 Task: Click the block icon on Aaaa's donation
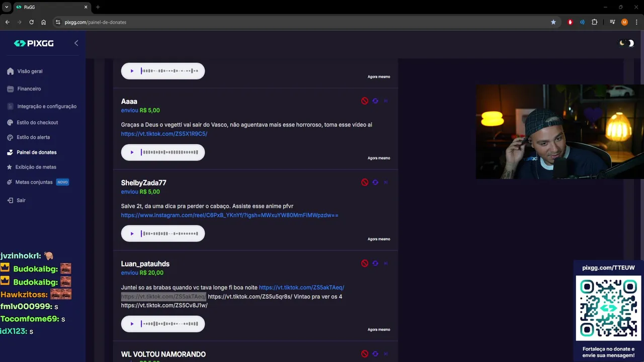point(365,101)
